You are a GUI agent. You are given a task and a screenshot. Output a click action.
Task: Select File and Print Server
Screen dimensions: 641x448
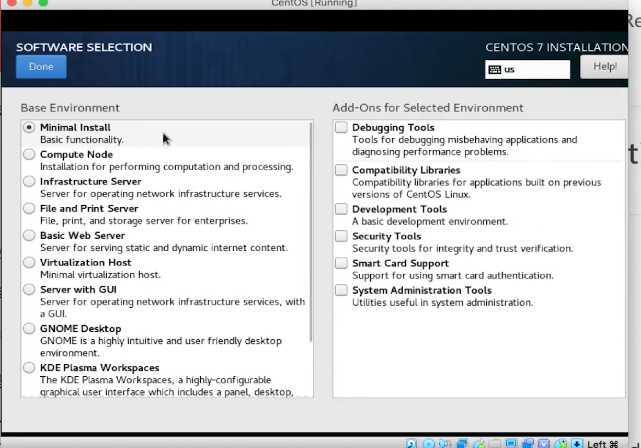point(29,208)
